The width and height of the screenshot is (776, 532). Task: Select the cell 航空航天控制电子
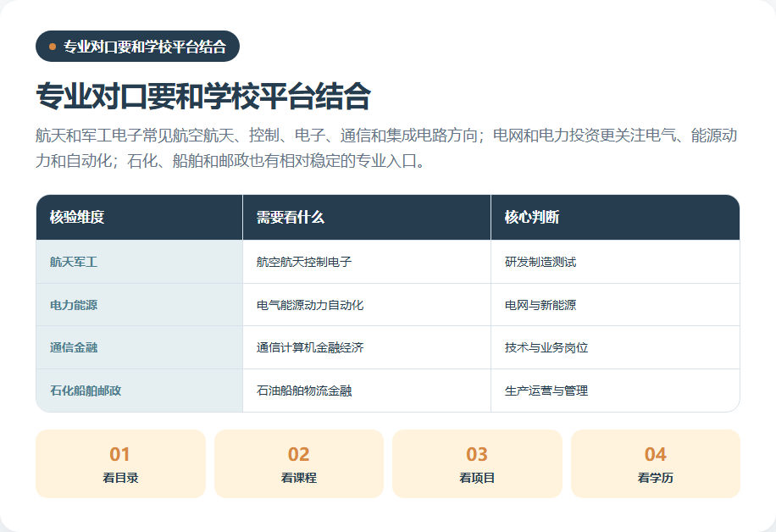pyautogui.click(x=367, y=262)
